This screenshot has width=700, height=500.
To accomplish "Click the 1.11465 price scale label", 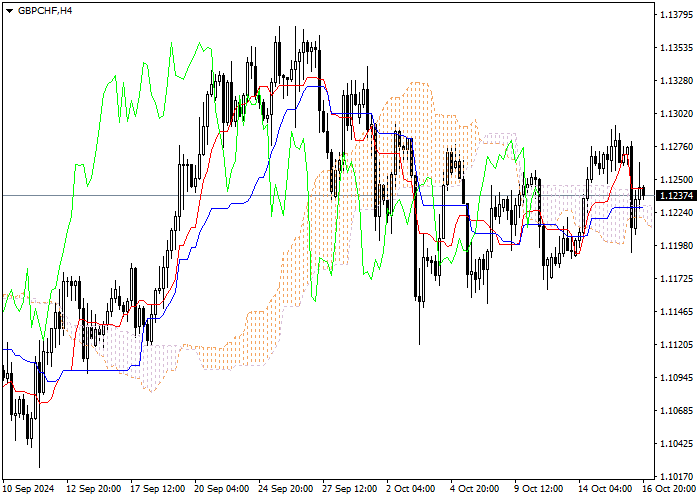I will point(676,312).
